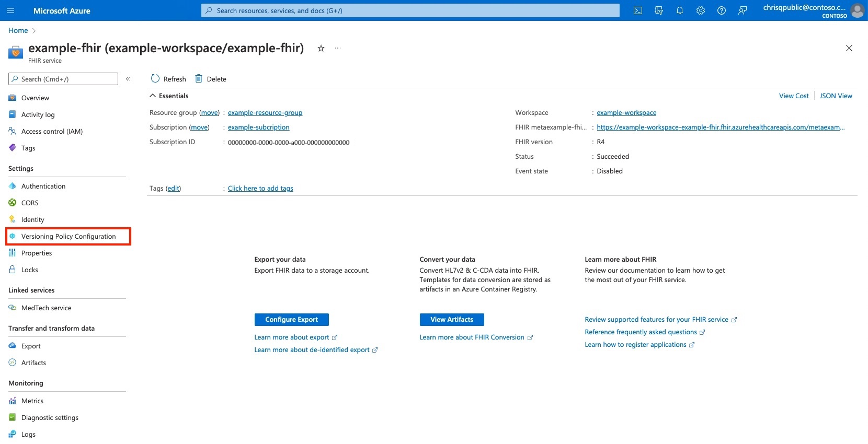Viewport: 868px width, 444px height.
Task: Open the feedback icon in header
Action: (743, 10)
